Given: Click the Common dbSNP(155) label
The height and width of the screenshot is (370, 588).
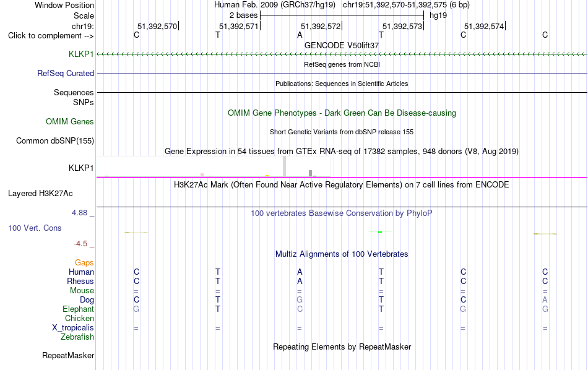Looking at the screenshot, I should (x=55, y=140).
